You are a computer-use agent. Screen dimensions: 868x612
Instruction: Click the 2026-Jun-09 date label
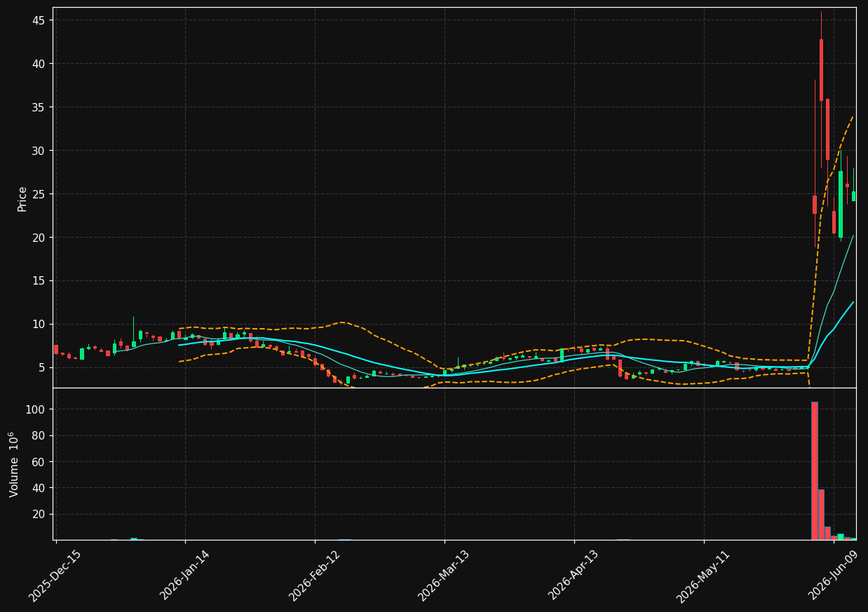point(834,576)
